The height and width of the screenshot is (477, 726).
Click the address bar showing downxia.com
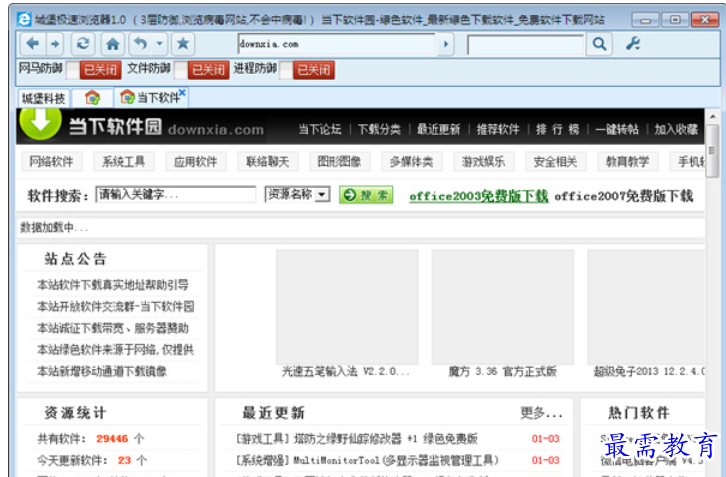[x=337, y=44]
